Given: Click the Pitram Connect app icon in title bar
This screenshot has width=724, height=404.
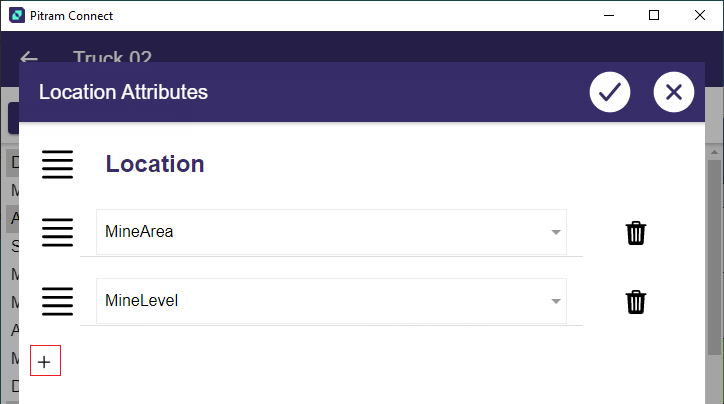Looking at the screenshot, I should pyautogui.click(x=16, y=16).
